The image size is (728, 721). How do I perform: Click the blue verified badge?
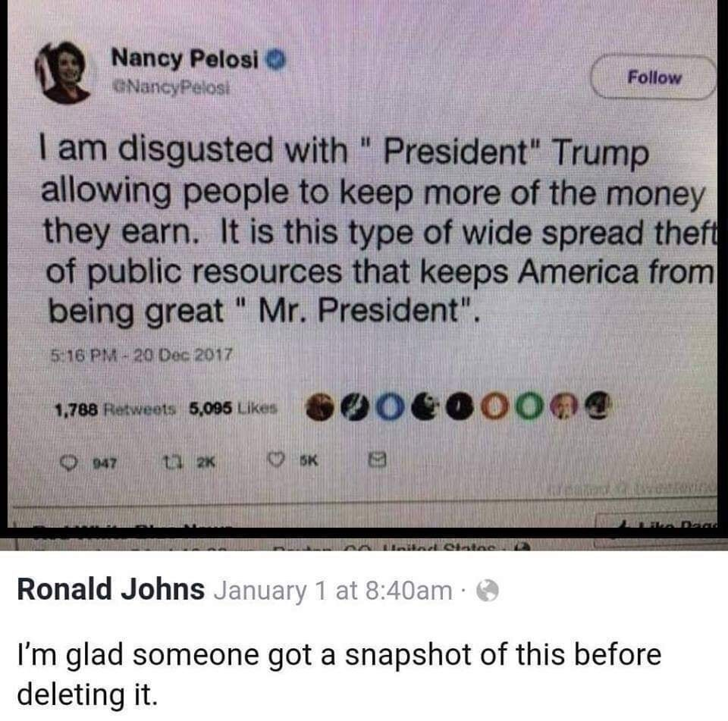point(279,58)
